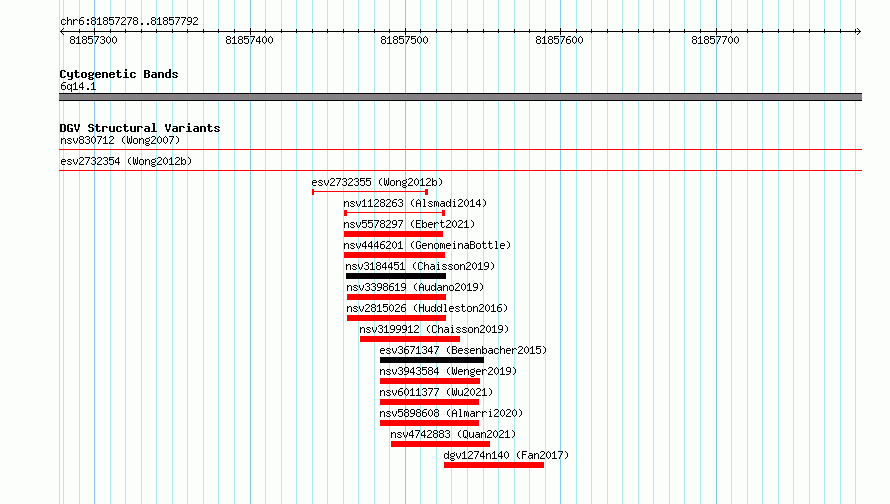Open the esv3671347 (Besenbacher2015) label

463,350
